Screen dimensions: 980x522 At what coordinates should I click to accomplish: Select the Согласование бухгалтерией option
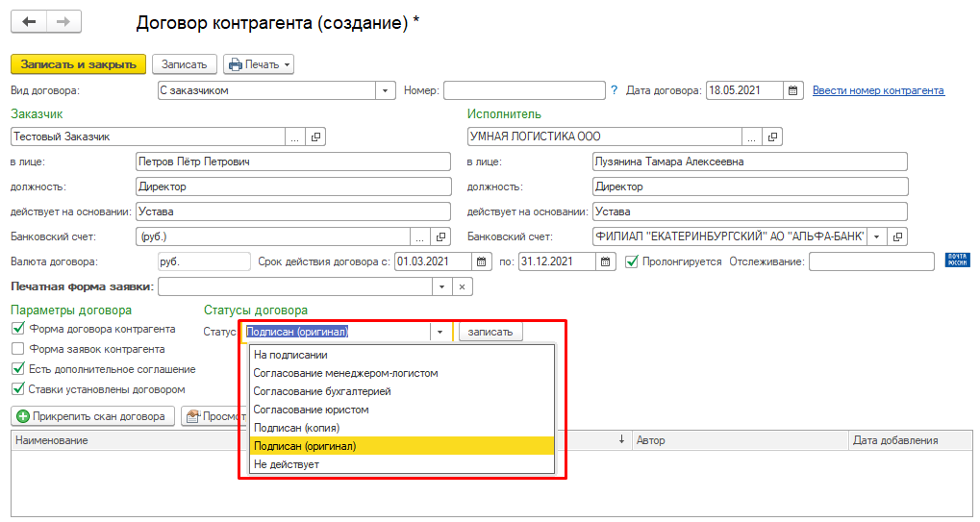pos(402,391)
